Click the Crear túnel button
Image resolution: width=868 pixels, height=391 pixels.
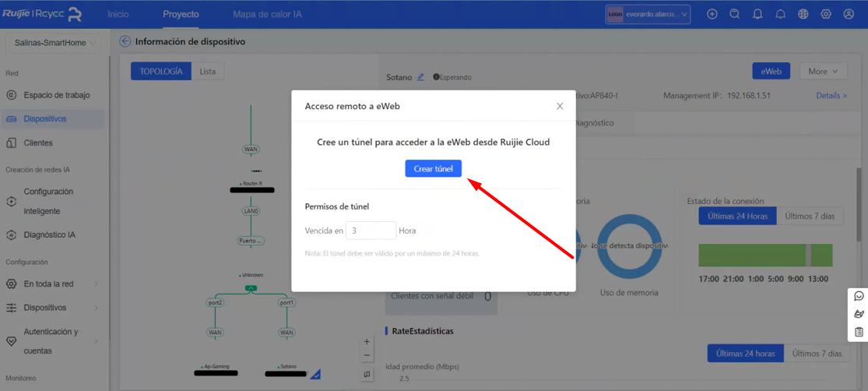coord(434,169)
